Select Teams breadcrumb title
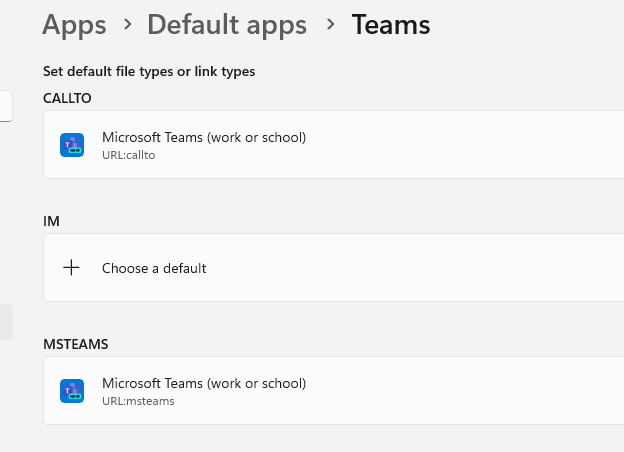624x452 pixels. 391,25
